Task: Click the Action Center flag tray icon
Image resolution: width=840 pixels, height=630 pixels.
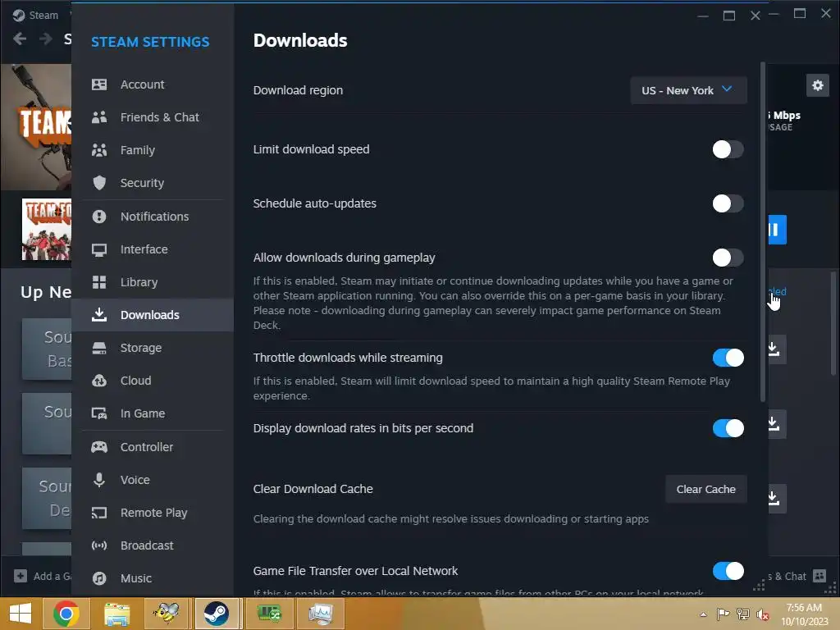Action: 723,614
